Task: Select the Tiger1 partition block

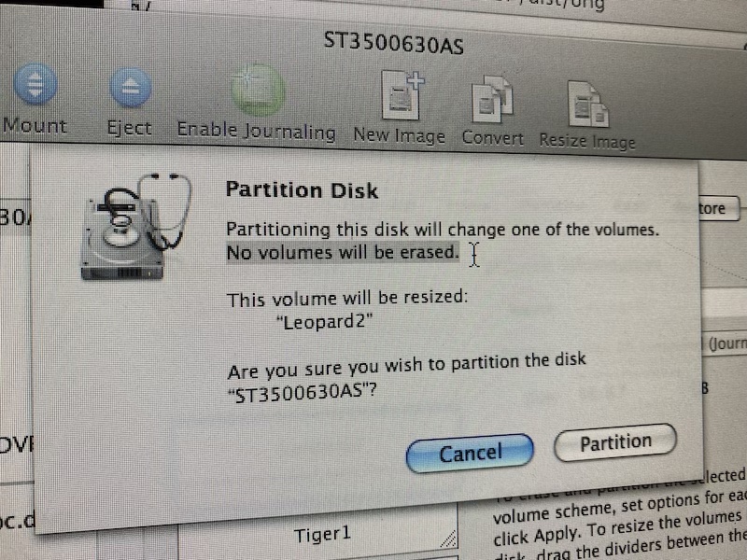Action: (317, 530)
